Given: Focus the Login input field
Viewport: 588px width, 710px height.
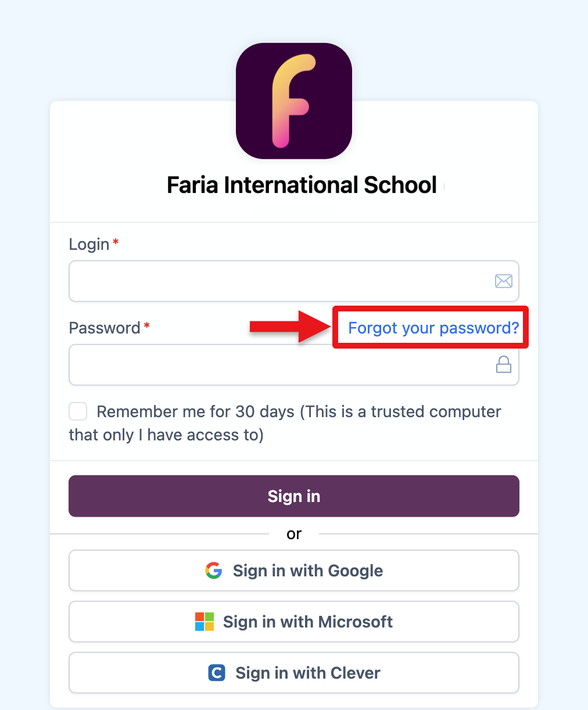Looking at the screenshot, I should [x=279, y=281].
